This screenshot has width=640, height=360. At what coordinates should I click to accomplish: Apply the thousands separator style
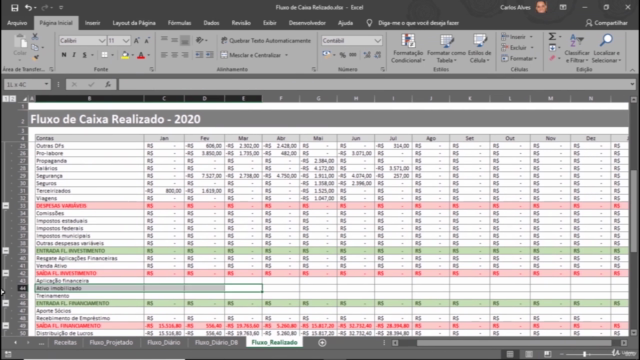coord(353,55)
